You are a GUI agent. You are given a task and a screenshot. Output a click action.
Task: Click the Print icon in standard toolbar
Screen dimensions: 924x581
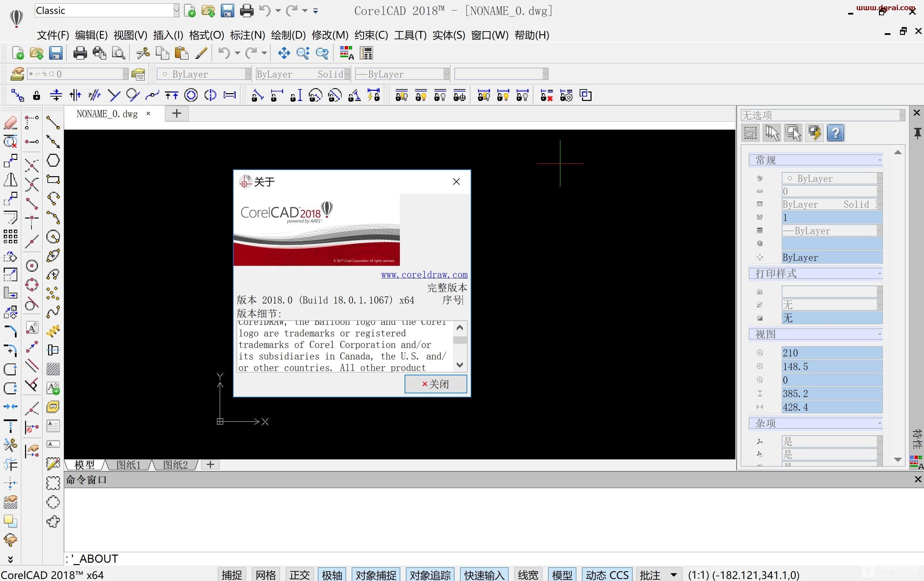pos(80,53)
